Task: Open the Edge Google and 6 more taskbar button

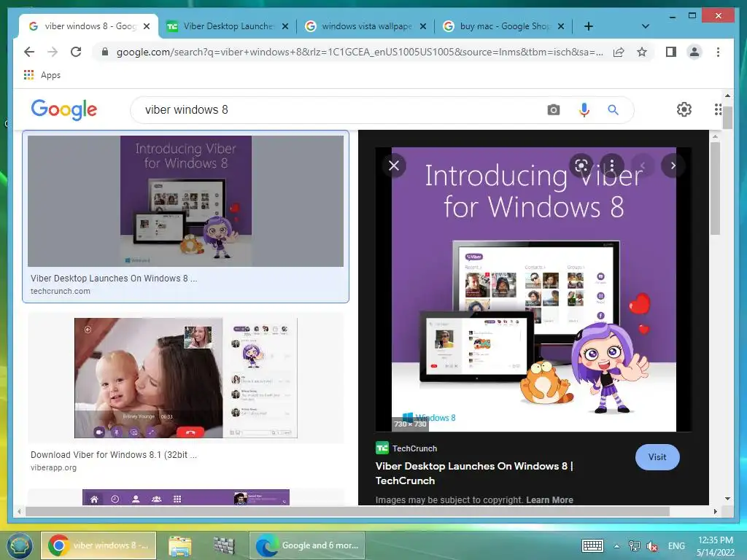Action: (307, 545)
